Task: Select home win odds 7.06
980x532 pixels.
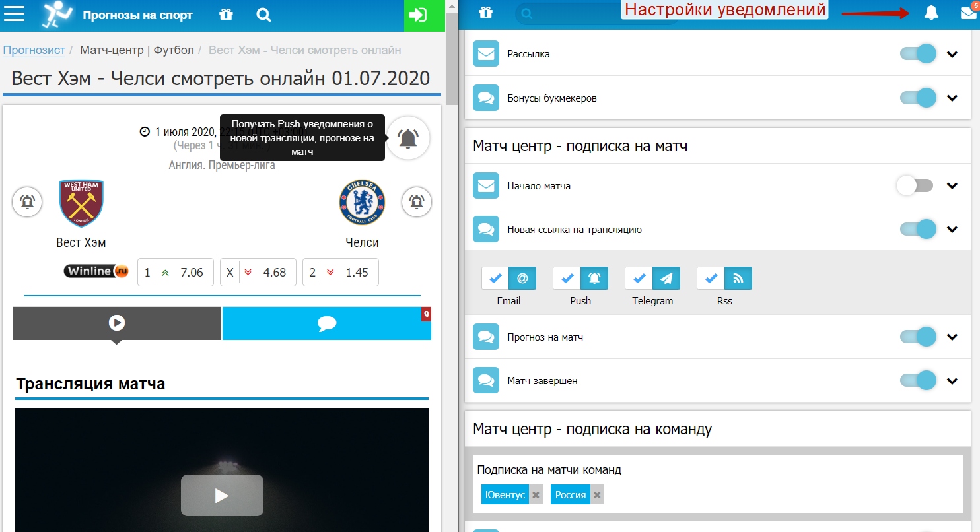Action: click(176, 272)
